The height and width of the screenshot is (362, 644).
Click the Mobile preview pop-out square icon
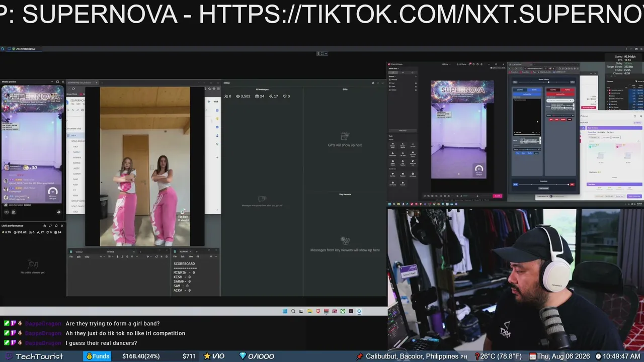57,82
